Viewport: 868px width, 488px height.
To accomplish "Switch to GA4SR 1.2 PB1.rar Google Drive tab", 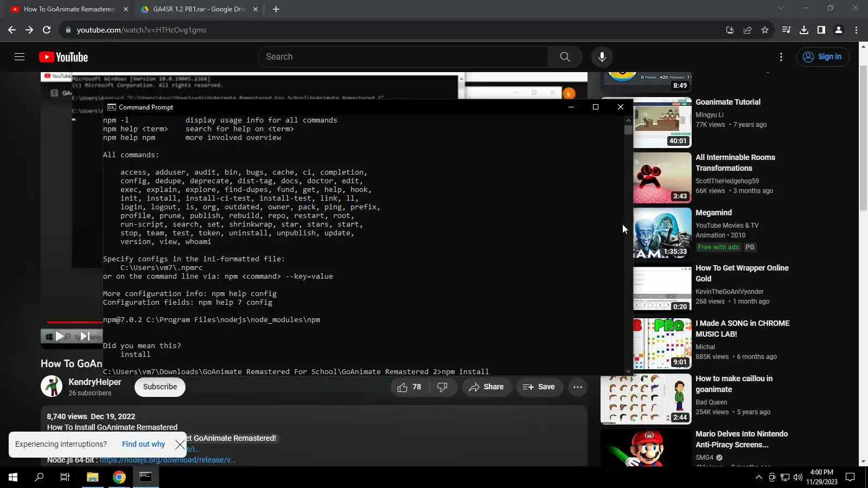I will [199, 9].
